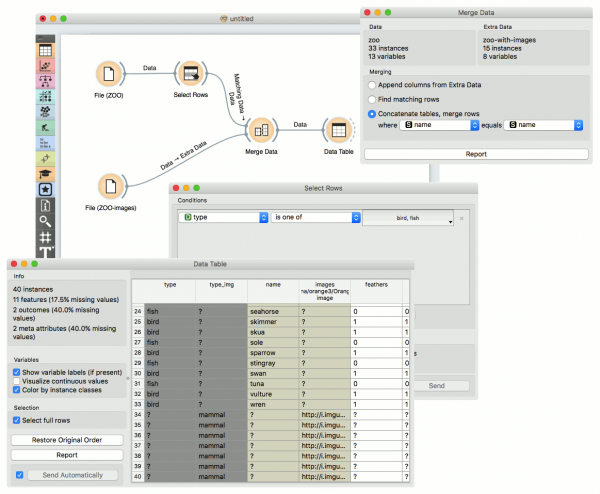Image resolution: width=600 pixels, height=494 pixels.
Task: Open the Select Rows widget on canvas
Action: 189,74
